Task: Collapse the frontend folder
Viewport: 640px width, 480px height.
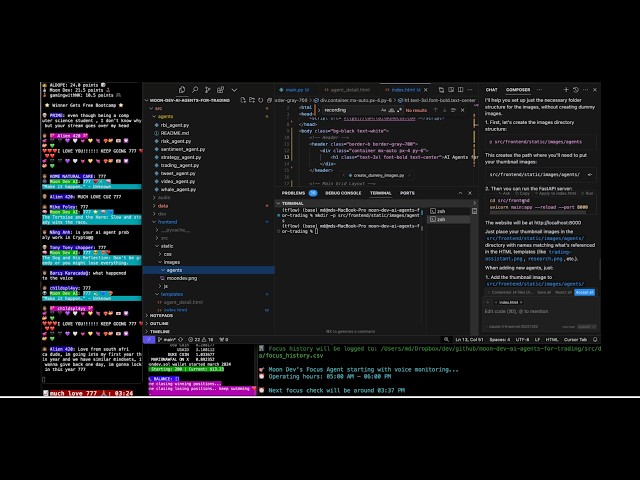Action: click(x=167, y=222)
